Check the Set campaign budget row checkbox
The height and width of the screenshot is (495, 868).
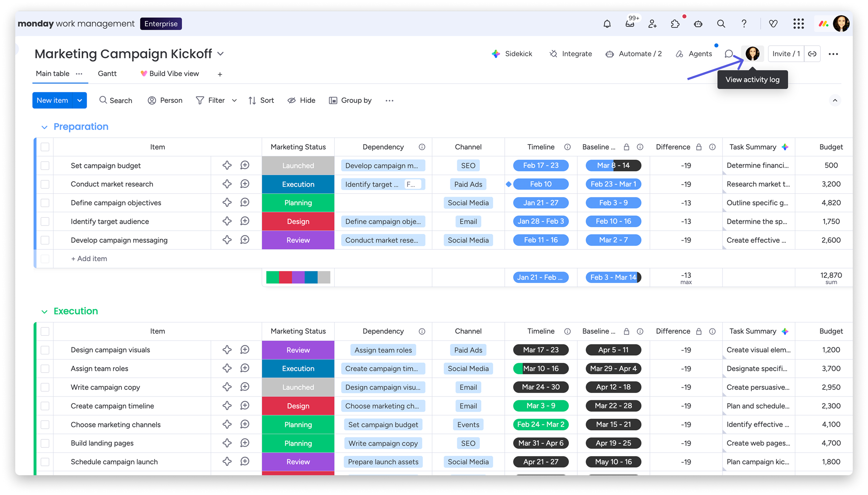pos(45,166)
